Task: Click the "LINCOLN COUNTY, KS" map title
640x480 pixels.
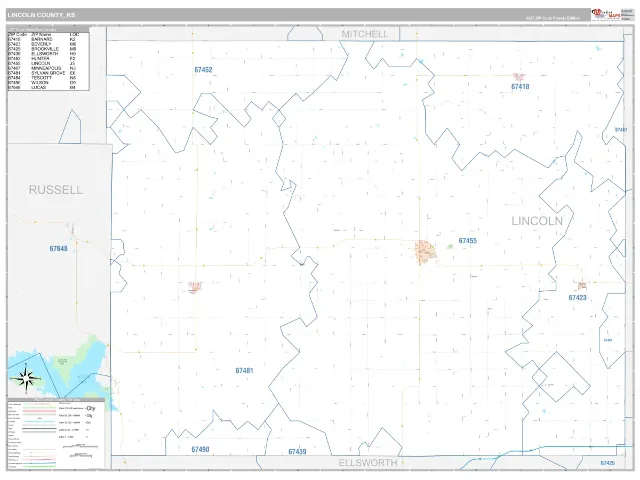Action: click(41, 15)
